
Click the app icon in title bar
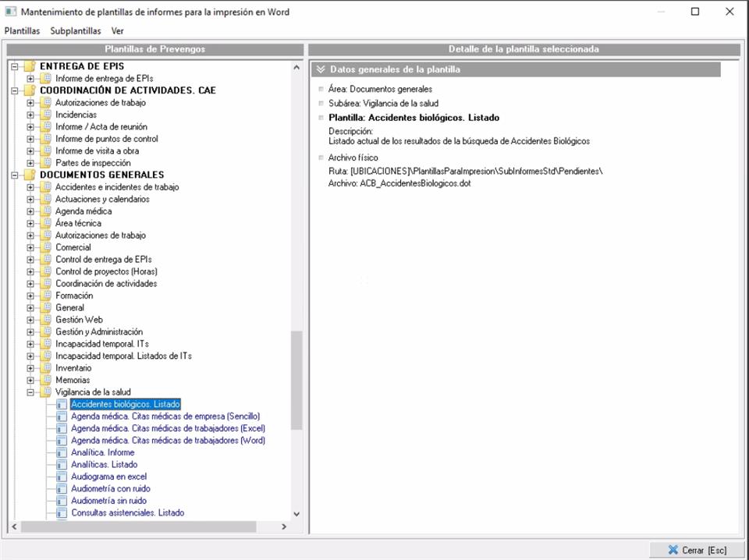[10, 12]
